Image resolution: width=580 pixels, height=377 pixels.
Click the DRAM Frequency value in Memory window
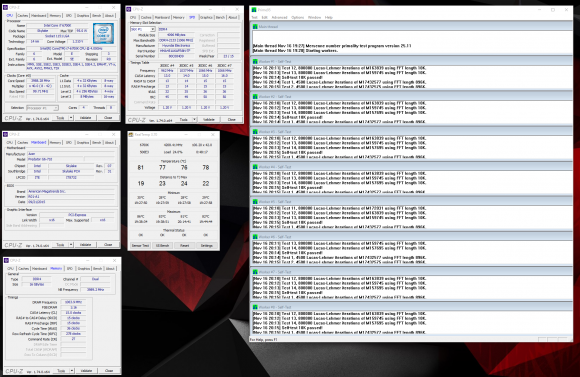[x=73, y=302]
